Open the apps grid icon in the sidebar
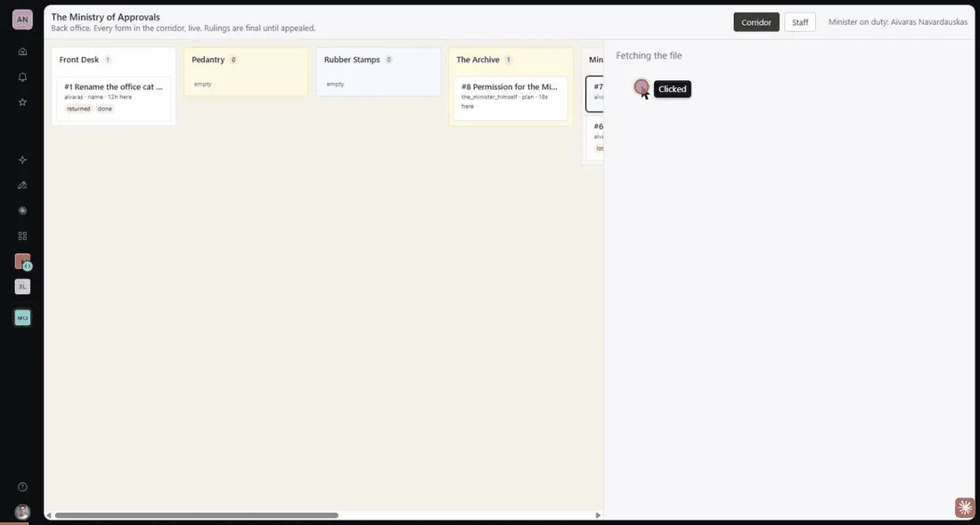980x525 pixels. click(22, 235)
